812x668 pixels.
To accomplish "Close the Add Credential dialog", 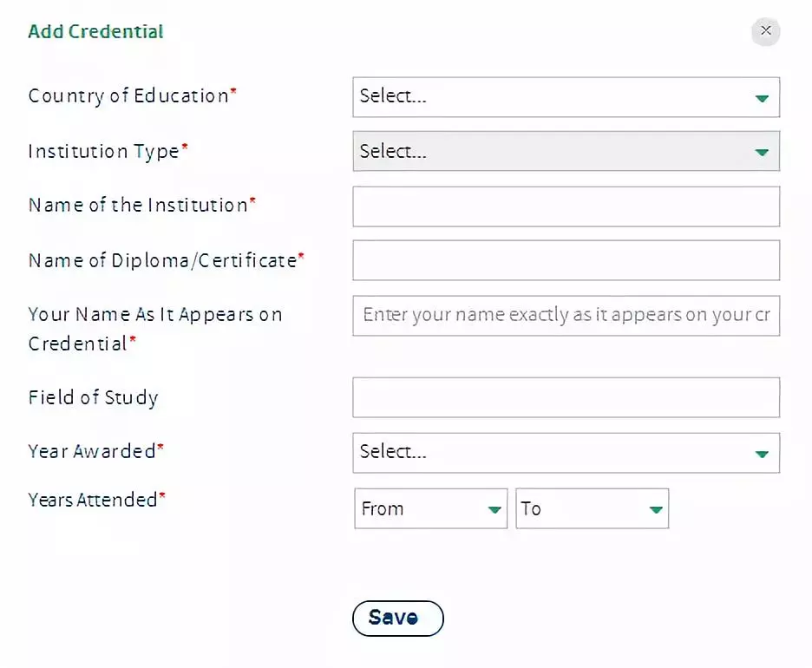I will [765, 31].
